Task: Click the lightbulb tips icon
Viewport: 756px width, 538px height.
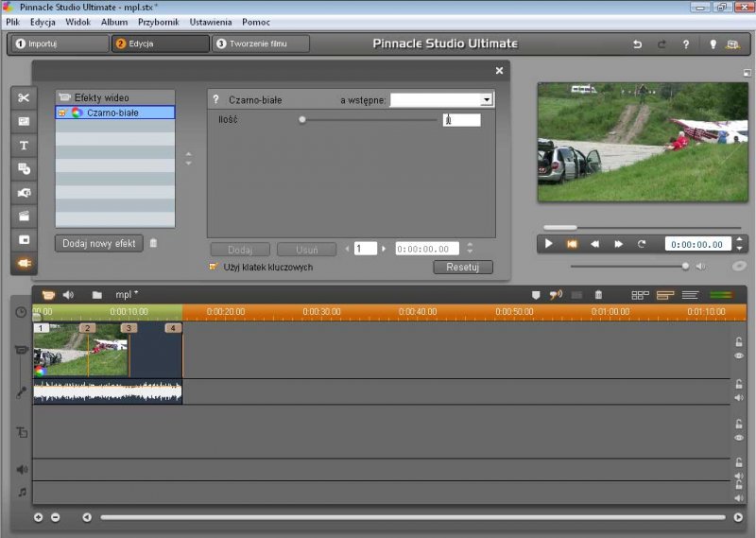Action: [x=713, y=43]
